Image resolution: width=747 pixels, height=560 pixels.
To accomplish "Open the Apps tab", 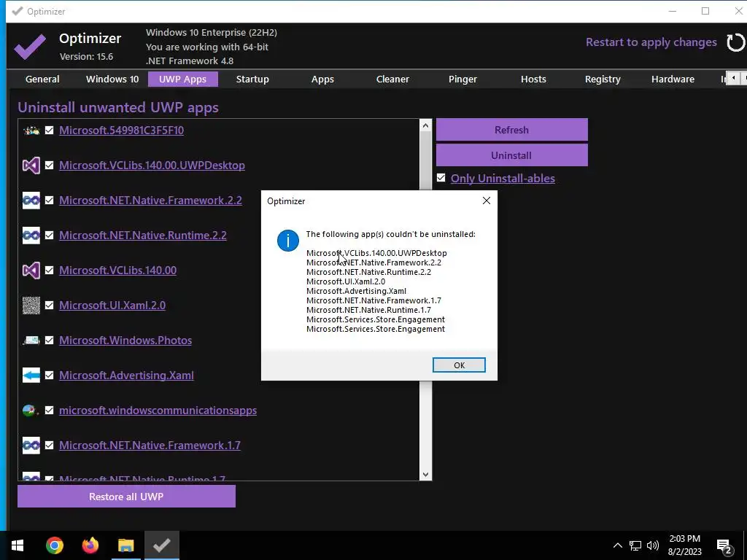I will tap(322, 79).
